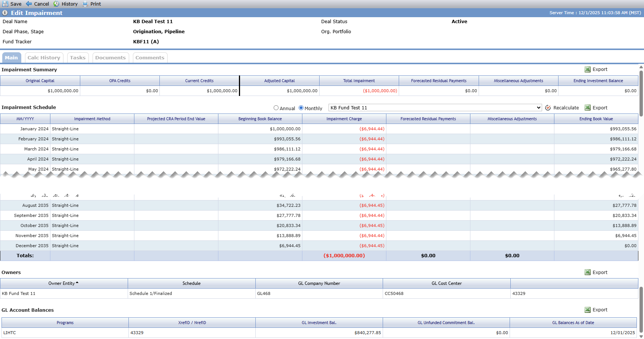Viewport: 644px width, 339px height.
Task: Click the Current Credits column header
Action: (x=199, y=81)
